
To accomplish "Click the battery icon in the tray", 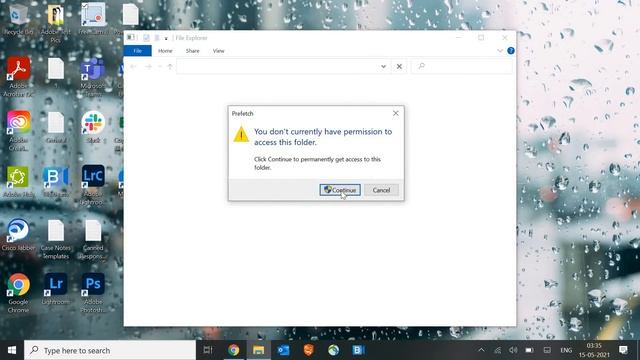I will (529, 350).
